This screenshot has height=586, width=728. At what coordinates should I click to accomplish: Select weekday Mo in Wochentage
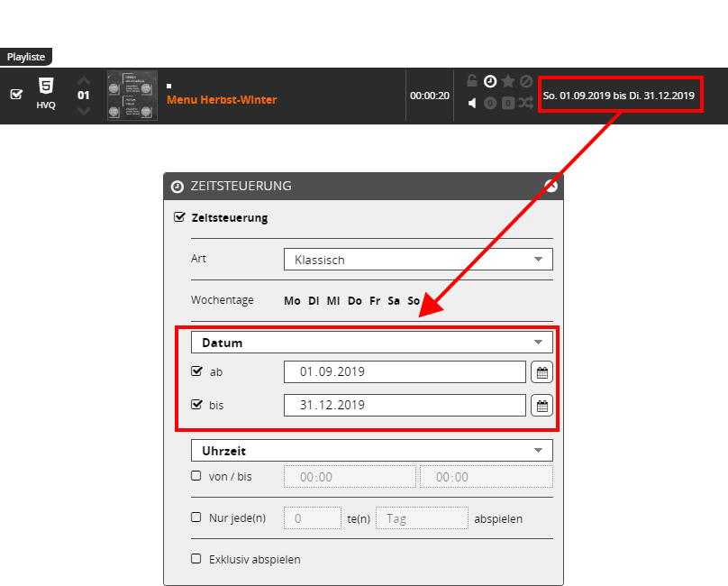point(292,300)
